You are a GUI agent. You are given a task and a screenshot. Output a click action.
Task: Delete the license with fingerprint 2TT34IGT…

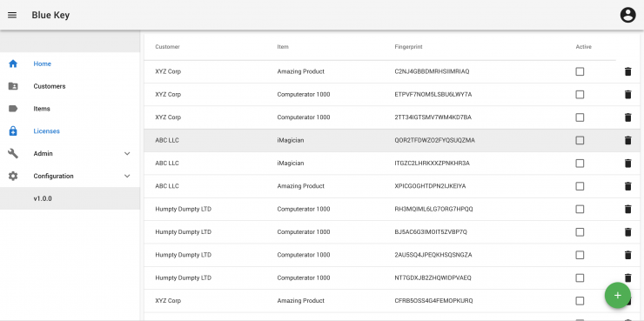pyautogui.click(x=627, y=117)
